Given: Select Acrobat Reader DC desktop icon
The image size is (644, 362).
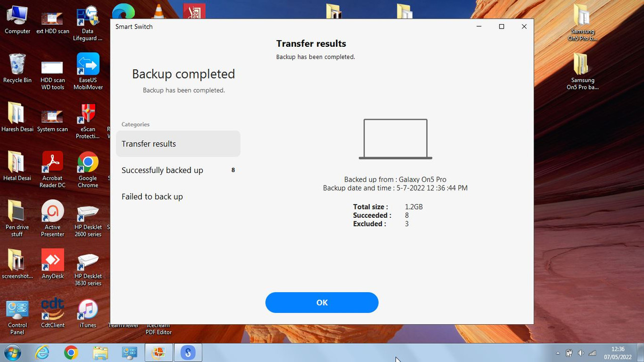Looking at the screenshot, I should (x=53, y=170).
